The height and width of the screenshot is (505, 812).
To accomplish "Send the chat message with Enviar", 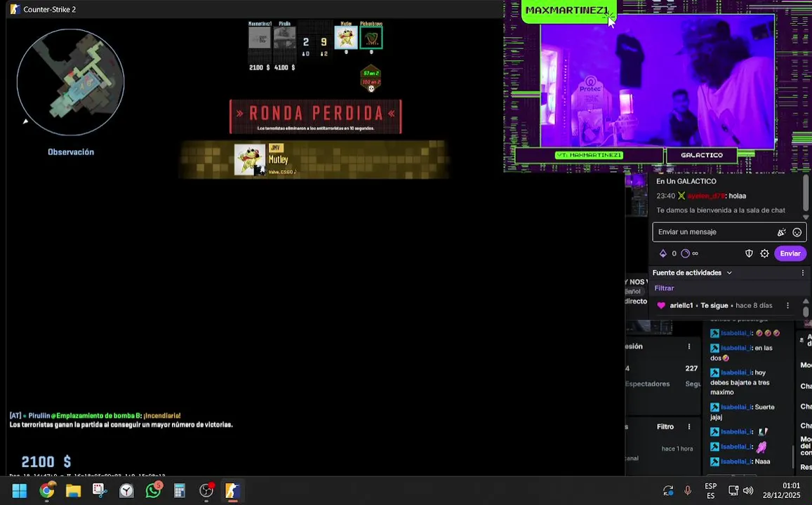I will click(x=790, y=253).
